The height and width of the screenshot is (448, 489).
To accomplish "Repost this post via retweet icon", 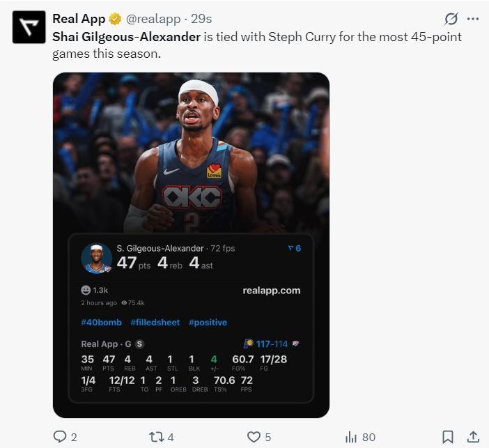I will click(x=157, y=437).
